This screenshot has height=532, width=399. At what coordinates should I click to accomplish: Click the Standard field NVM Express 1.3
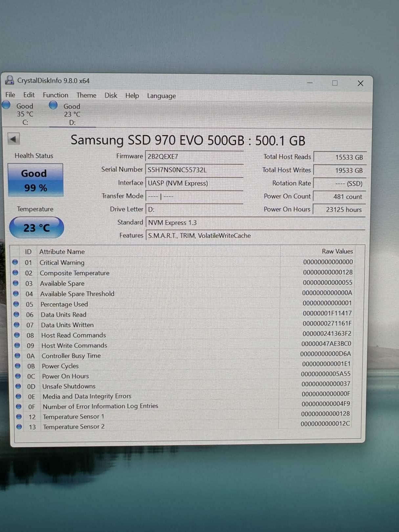coord(255,223)
